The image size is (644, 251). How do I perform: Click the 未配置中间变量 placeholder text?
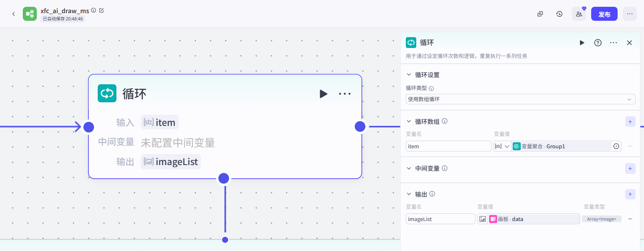(178, 143)
